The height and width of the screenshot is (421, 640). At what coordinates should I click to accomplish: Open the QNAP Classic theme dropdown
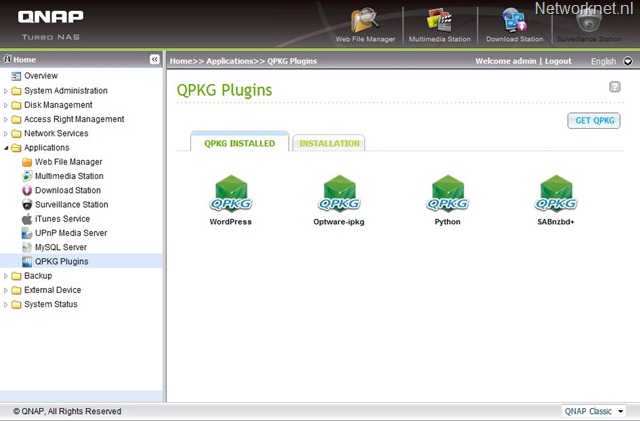coord(593,411)
